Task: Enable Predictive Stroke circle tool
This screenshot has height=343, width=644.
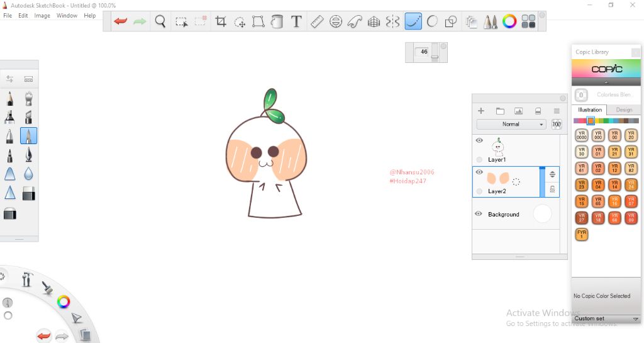Action: [x=432, y=21]
